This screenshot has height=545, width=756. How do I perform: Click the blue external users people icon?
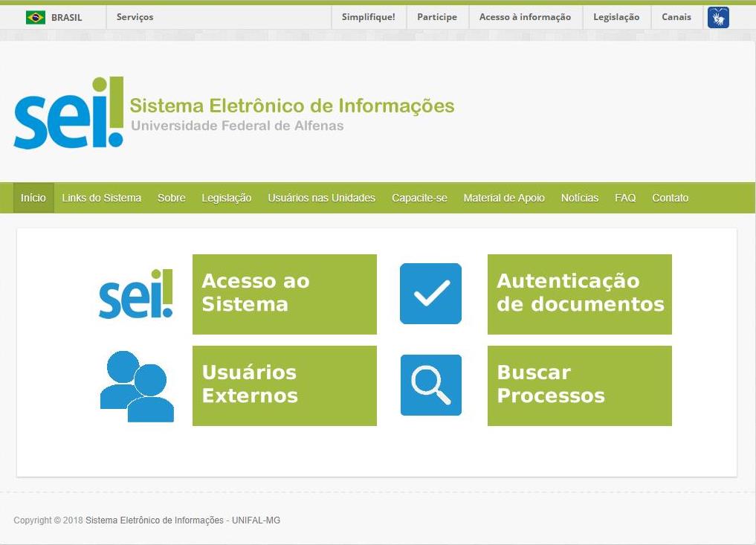137,387
